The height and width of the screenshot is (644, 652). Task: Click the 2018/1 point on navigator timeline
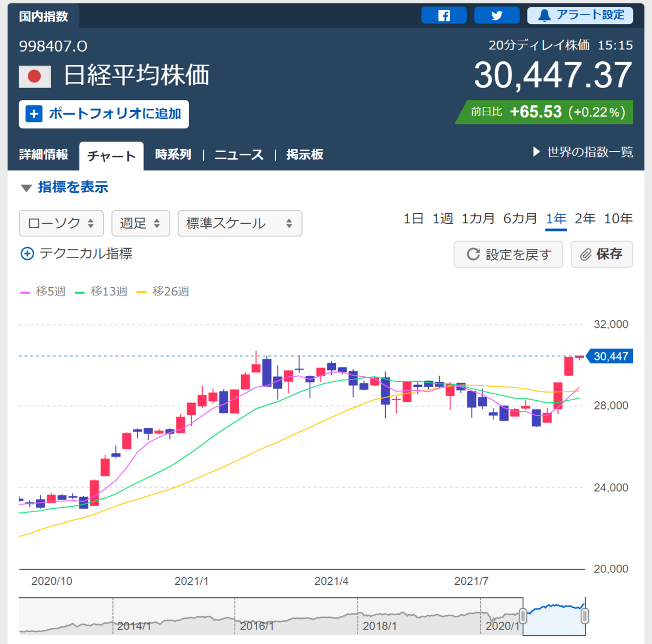(x=379, y=626)
